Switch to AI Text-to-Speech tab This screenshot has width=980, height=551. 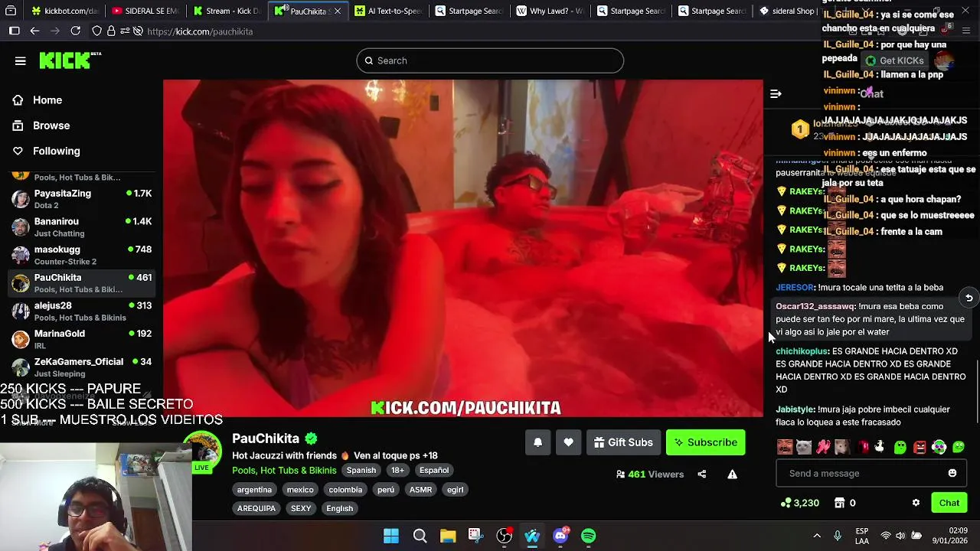click(388, 11)
